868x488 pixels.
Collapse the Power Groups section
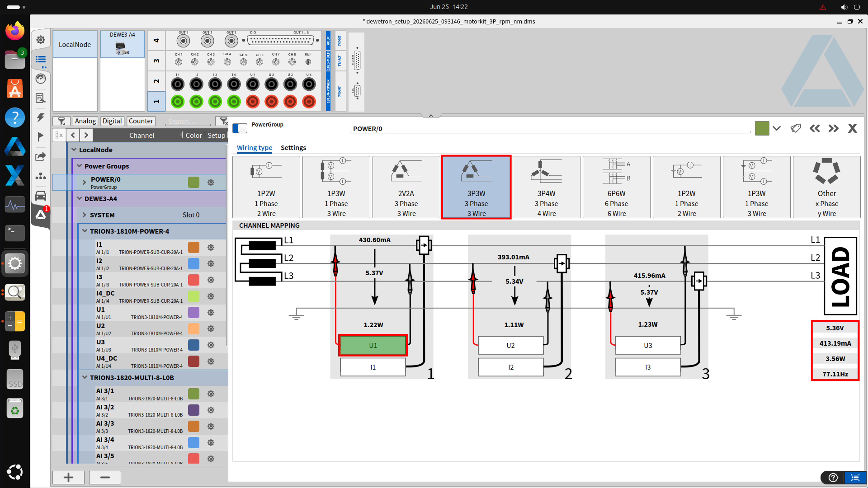pos(80,166)
